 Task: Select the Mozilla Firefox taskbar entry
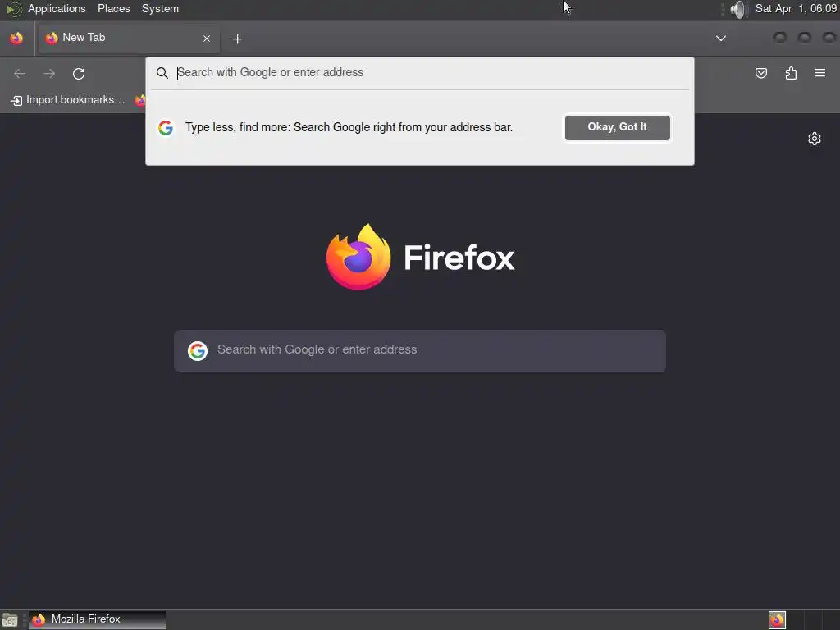tap(97, 619)
